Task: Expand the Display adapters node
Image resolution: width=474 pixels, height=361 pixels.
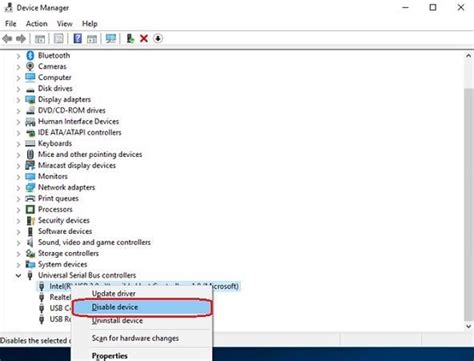Action: 18,100
